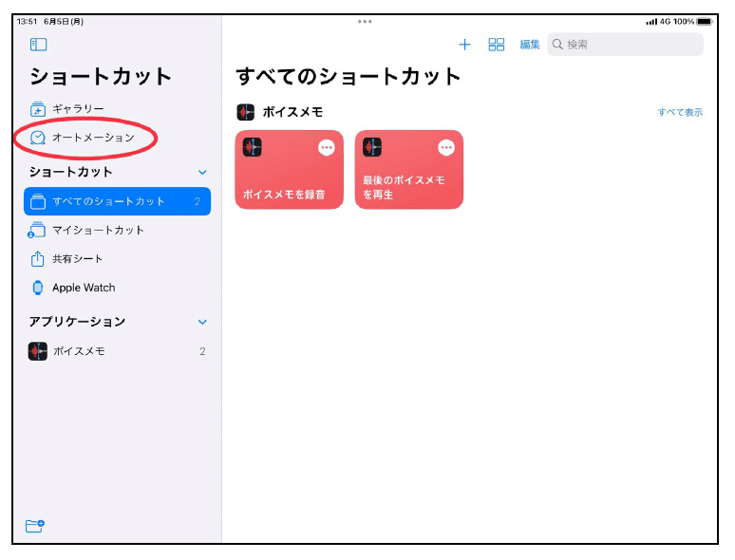Screen dimensions: 735x560
Task: Tap the 編集 edit button
Action: (530, 45)
